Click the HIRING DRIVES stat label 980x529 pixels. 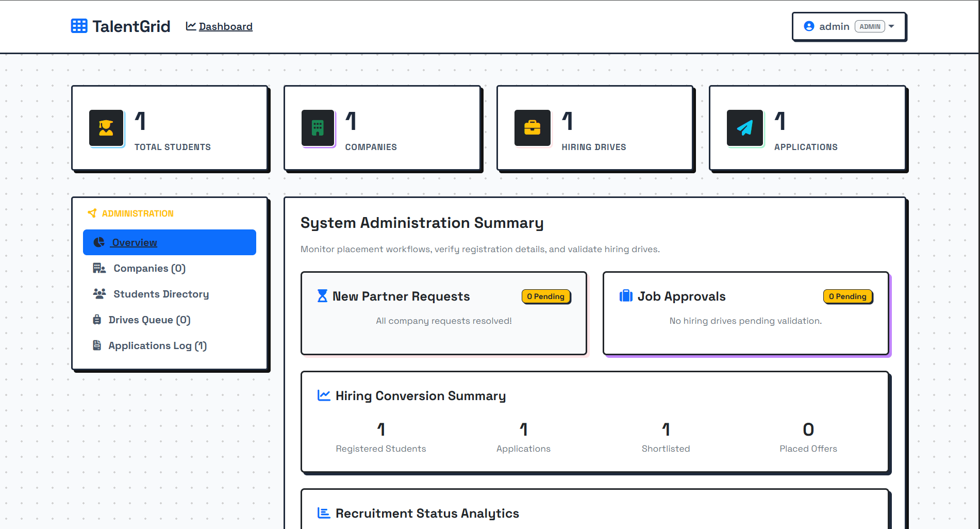(594, 147)
